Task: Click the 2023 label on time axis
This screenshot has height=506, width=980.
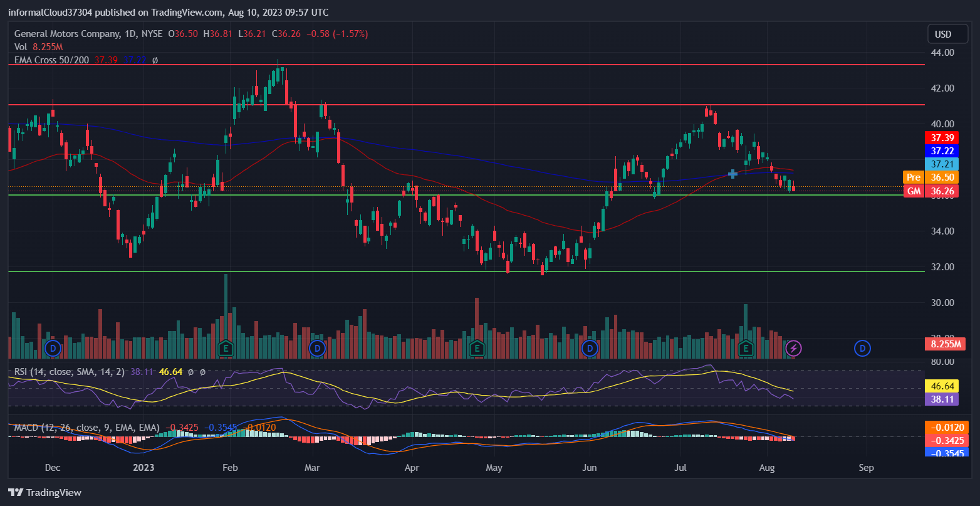Action: point(143,468)
